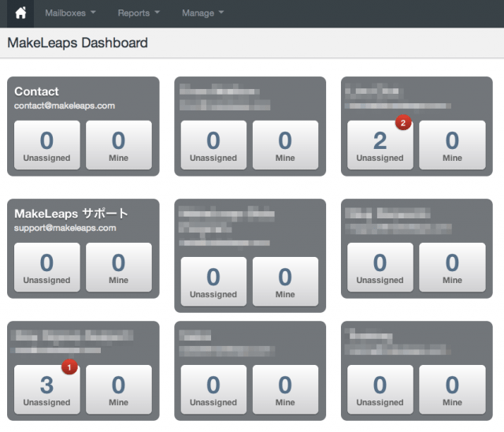Go to the Home icon in navbar
This screenshot has height=432, width=504.
tap(20, 13)
